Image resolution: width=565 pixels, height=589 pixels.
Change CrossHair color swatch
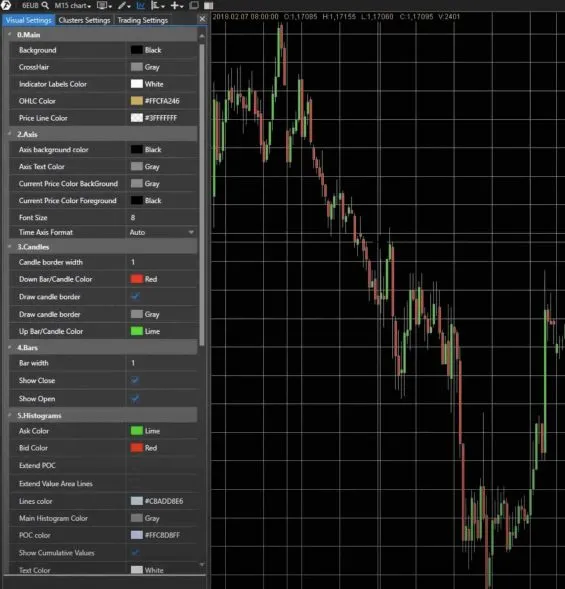[136, 67]
